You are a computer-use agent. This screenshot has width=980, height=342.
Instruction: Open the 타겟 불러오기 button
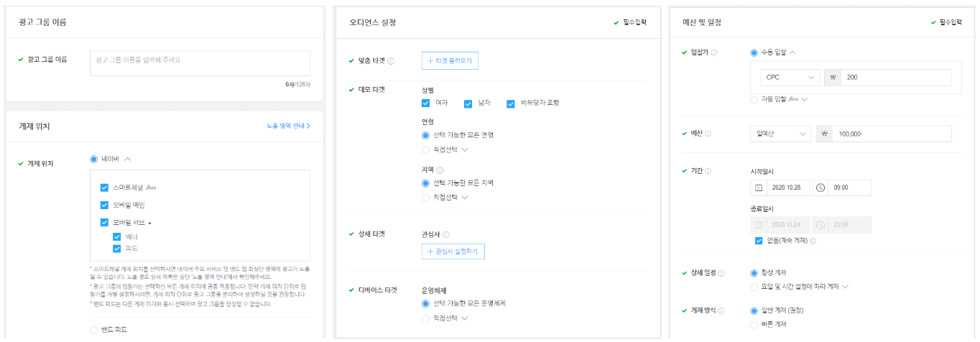coord(450,61)
